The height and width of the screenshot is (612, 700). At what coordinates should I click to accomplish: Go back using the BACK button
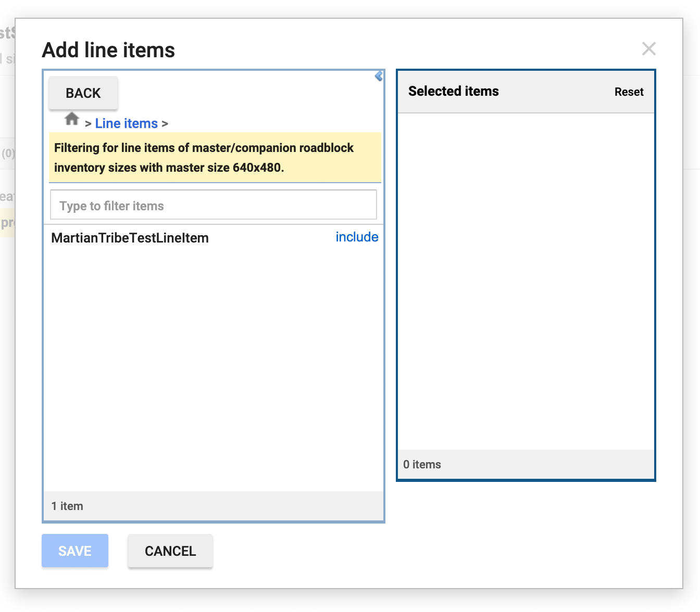[x=83, y=93]
